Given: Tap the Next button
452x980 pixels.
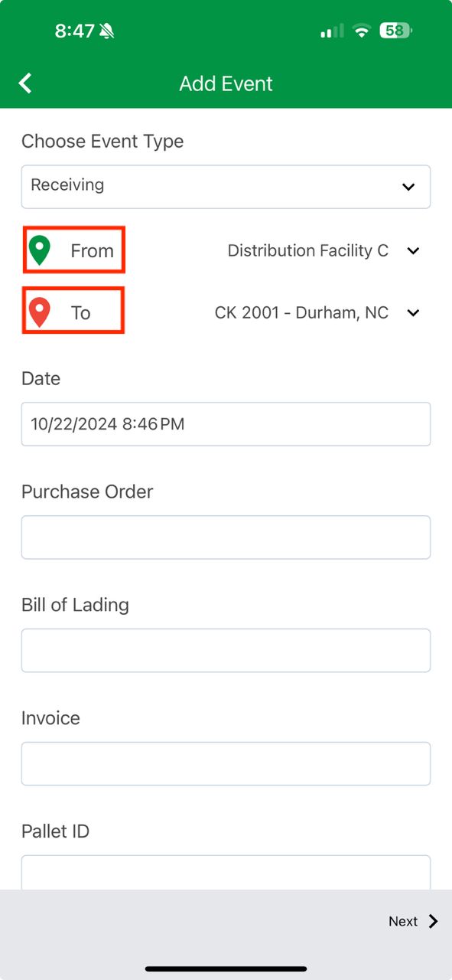Looking at the screenshot, I should tap(413, 921).
